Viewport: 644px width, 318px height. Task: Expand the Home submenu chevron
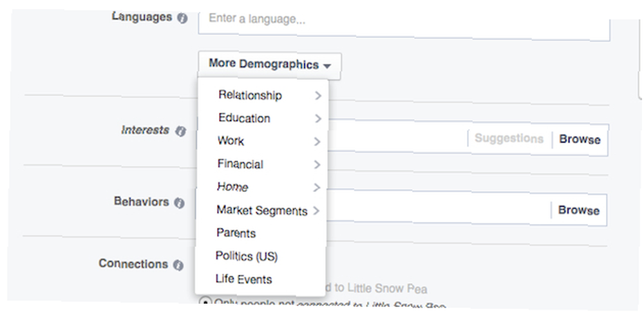(316, 187)
